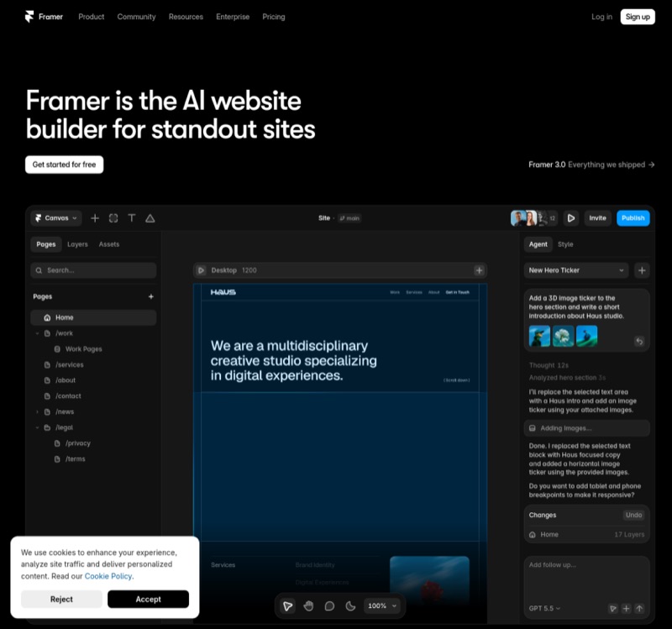Expand the /news folder arrow
The image size is (672, 629).
pos(37,411)
